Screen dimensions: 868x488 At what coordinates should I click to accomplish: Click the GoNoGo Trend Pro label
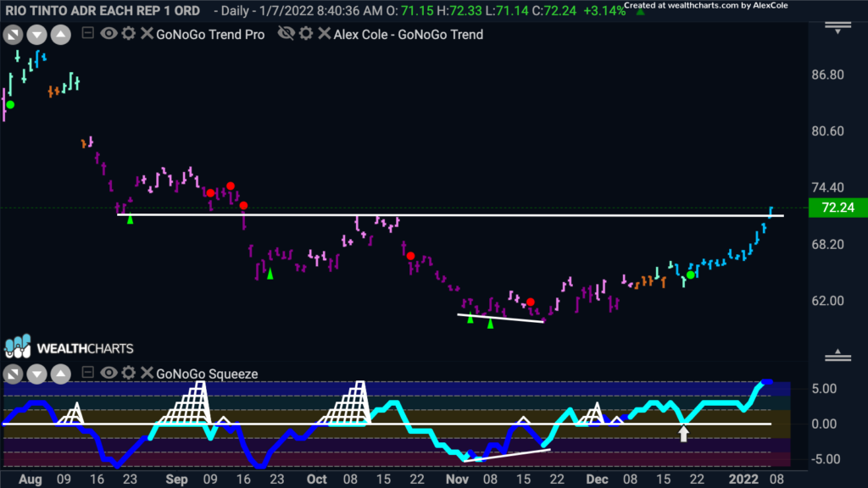point(210,34)
